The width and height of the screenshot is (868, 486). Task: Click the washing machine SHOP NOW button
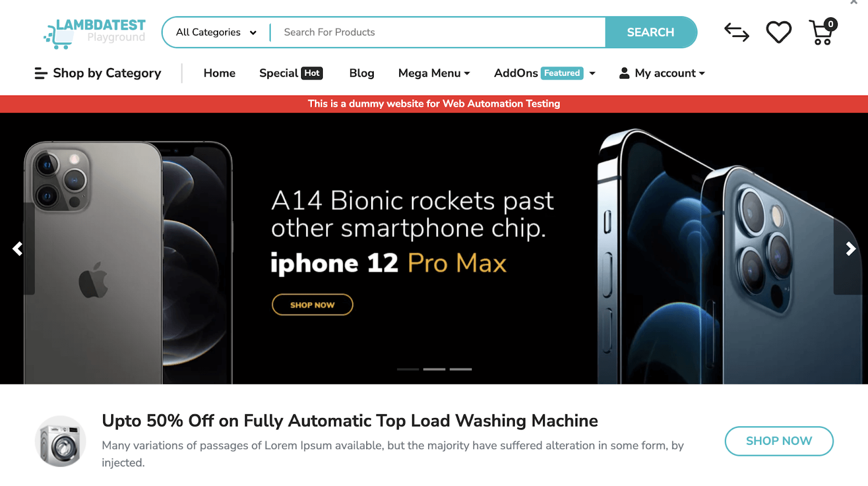click(779, 441)
